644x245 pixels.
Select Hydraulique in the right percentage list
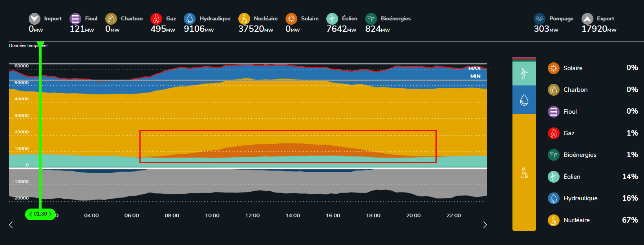point(580,198)
